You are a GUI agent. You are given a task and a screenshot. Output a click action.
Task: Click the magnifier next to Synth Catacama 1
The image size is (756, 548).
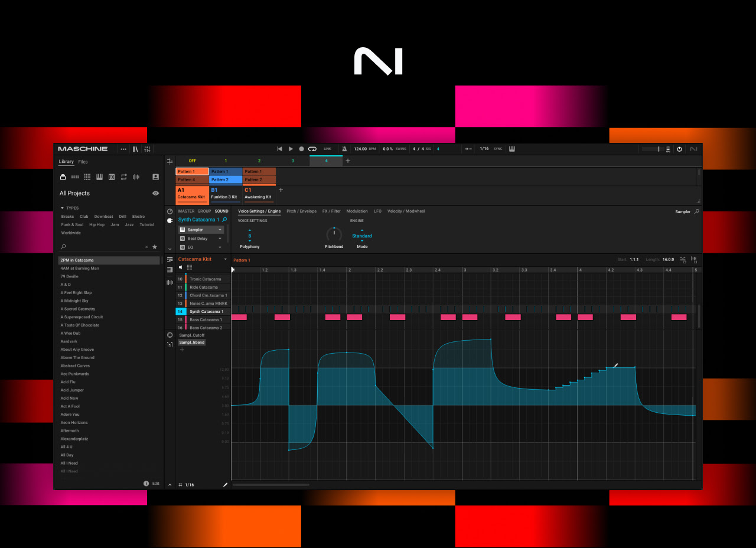pyautogui.click(x=224, y=220)
